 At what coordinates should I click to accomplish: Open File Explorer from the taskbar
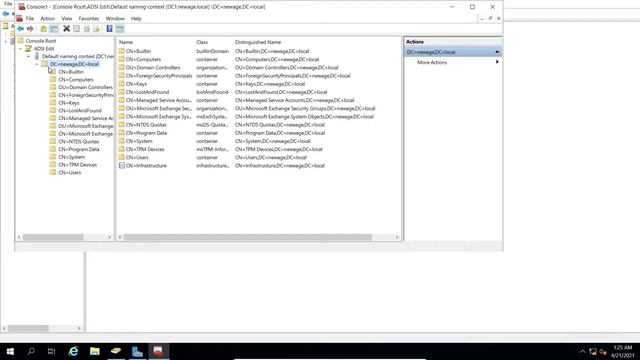tap(95, 351)
